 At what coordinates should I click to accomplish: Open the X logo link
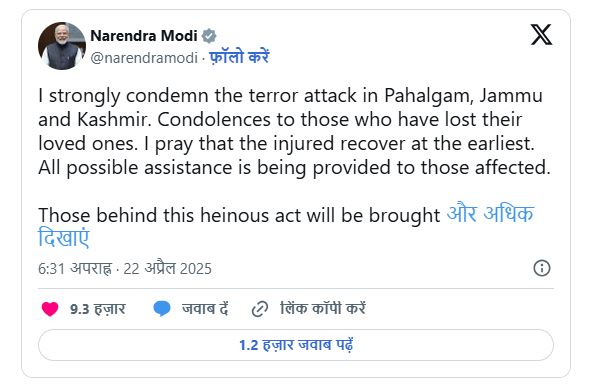(x=541, y=35)
